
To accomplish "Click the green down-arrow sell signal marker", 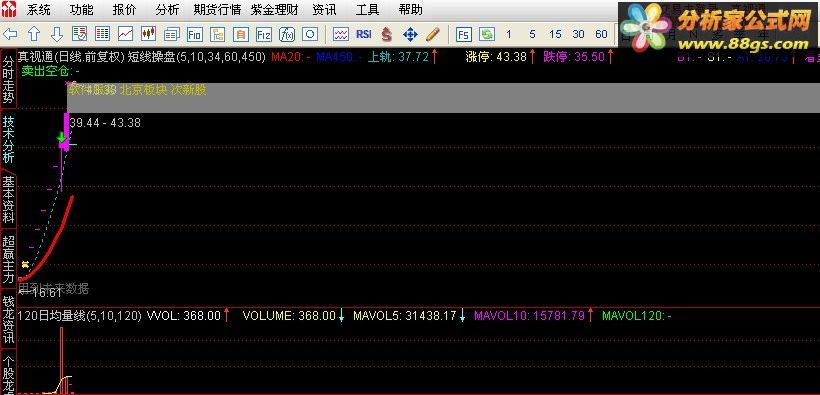I will tap(62, 138).
